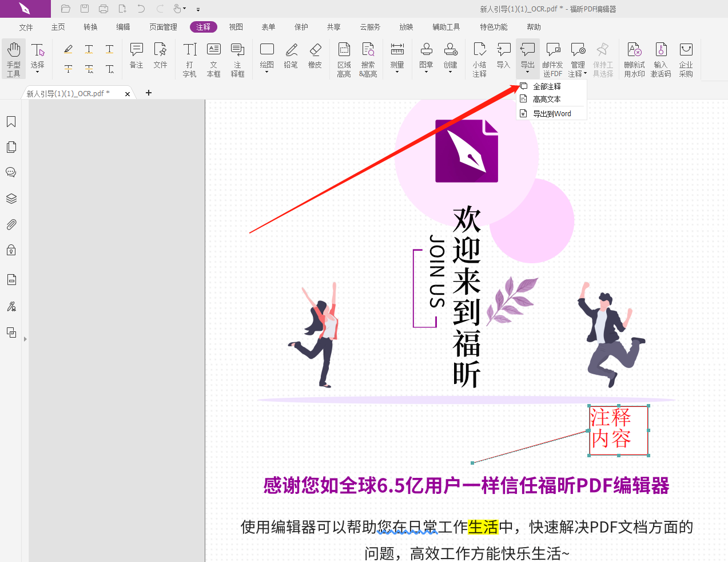Select the 铅笔 pencil annotation tool

click(x=291, y=56)
